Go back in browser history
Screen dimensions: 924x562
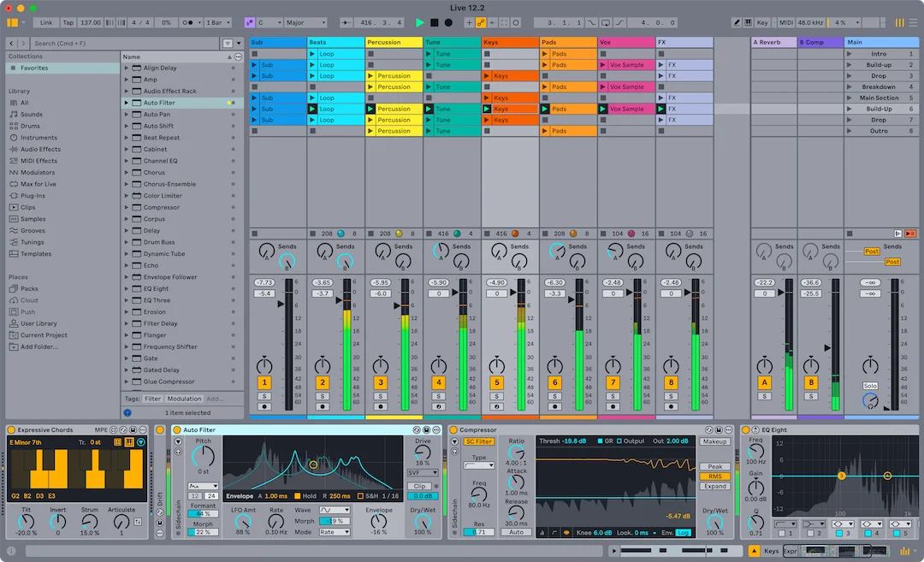tap(11, 43)
